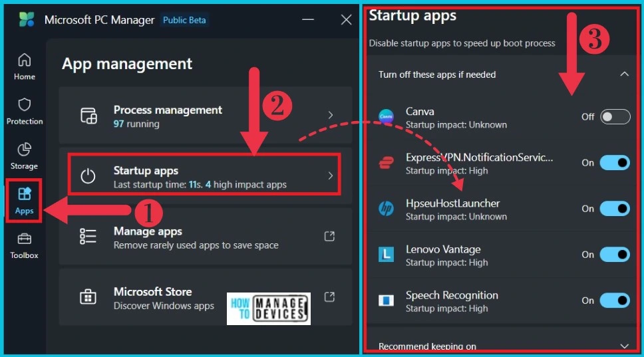Collapse the 'Turn off these apps if needed' section
Image resolution: width=644 pixels, height=357 pixels.
624,74
